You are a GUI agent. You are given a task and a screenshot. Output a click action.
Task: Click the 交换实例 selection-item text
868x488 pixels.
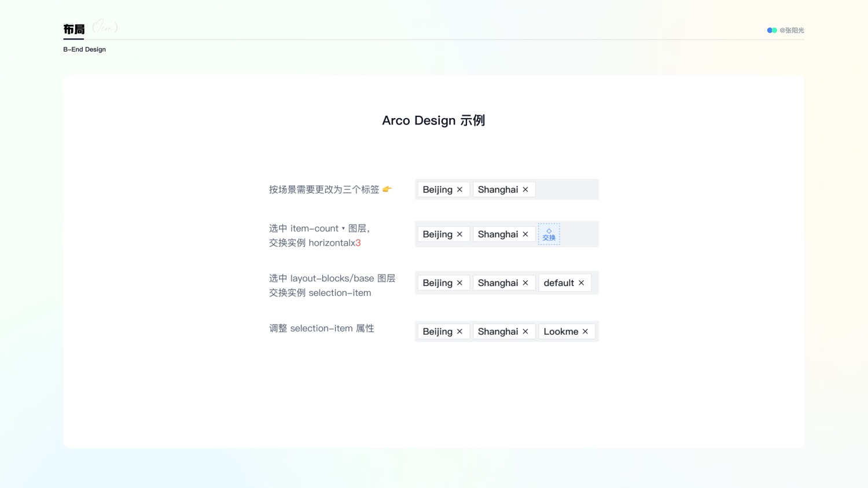coord(320,293)
